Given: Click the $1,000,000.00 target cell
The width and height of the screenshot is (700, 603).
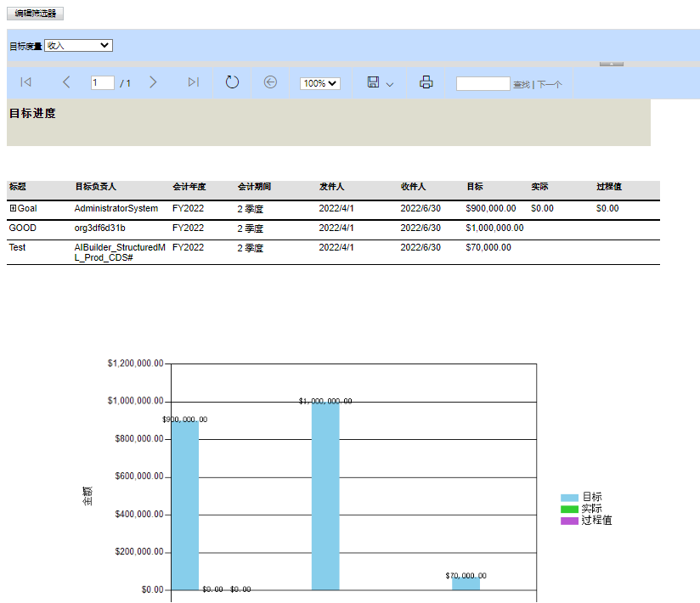Looking at the screenshot, I should 494,228.
